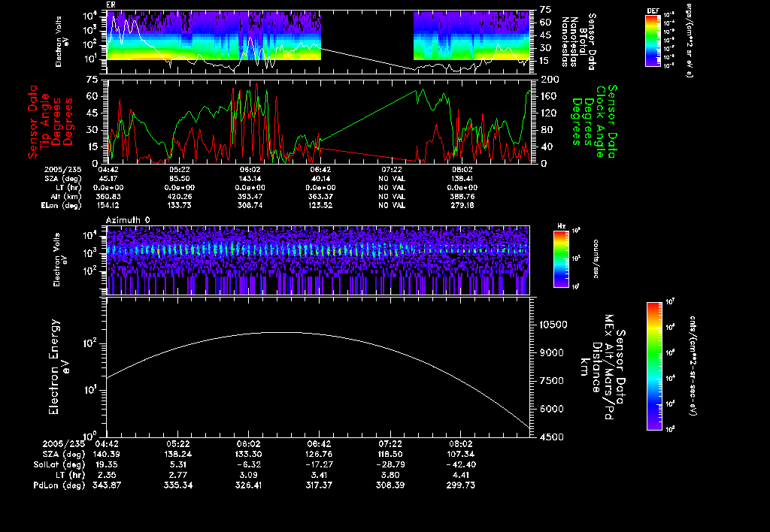The width and height of the screenshot is (770, 532).
Task: Click the Hz counts/sec color bar
Action: [561, 258]
